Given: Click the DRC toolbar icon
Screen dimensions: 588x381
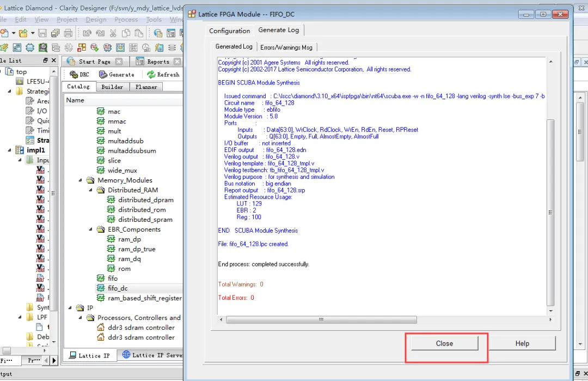Looking at the screenshot, I should pos(74,75).
